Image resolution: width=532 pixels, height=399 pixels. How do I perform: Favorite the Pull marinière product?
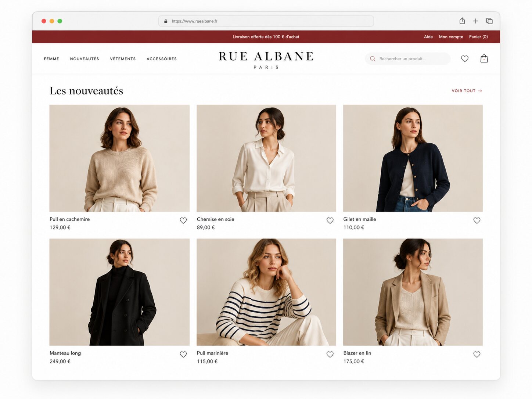pyautogui.click(x=330, y=355)
